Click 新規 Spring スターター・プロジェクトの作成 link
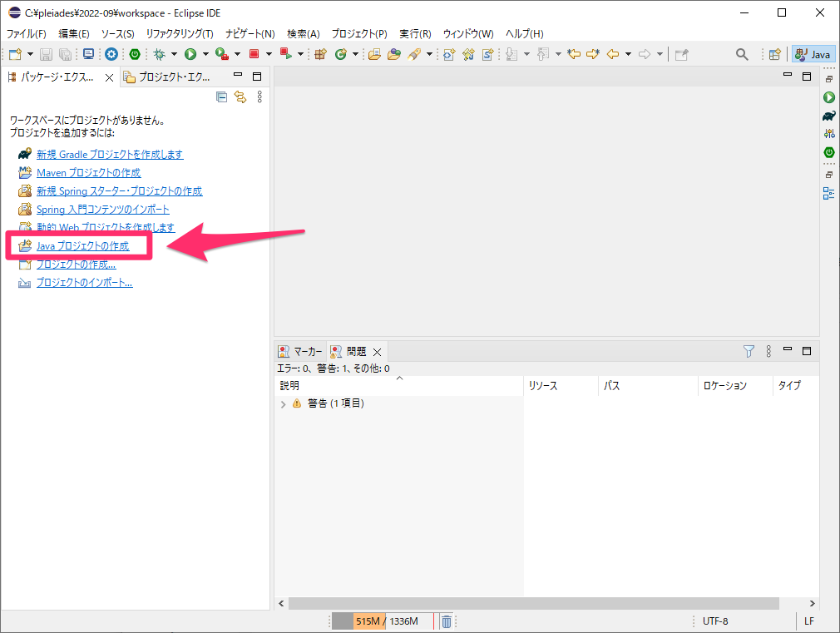Viewport: 840px width, 633px height. coord(120,190)
